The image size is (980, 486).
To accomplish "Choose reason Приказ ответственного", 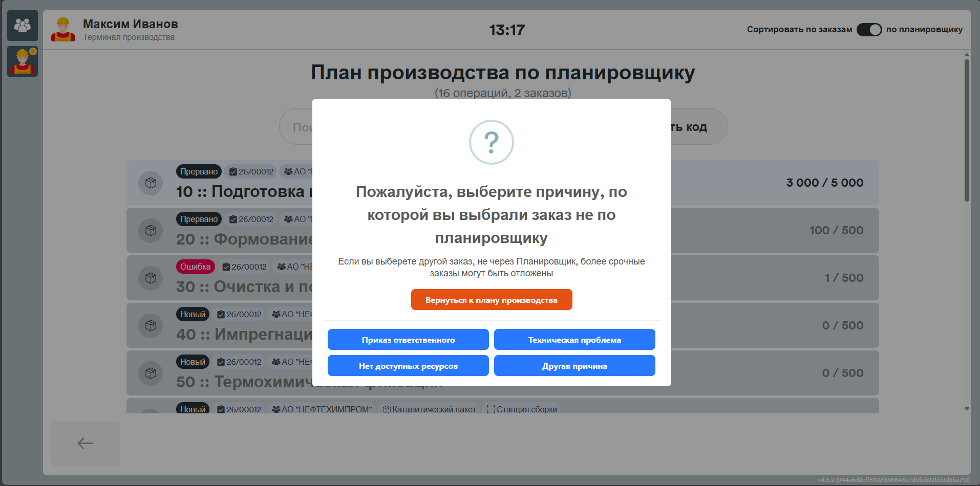I will pos(408,340).
